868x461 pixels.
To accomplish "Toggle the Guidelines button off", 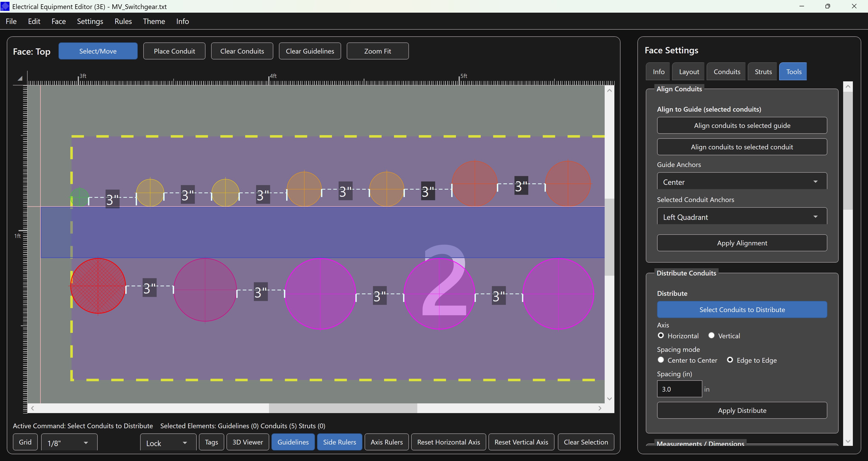I will 293,442.
